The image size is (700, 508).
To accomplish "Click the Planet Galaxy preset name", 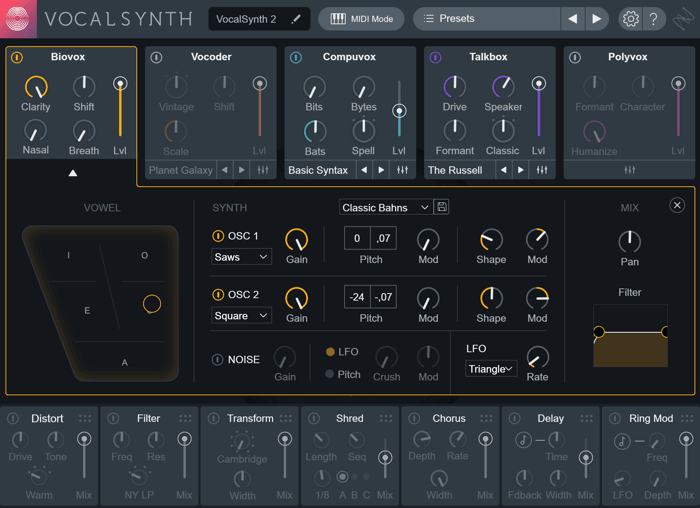I will click(180, 170).
